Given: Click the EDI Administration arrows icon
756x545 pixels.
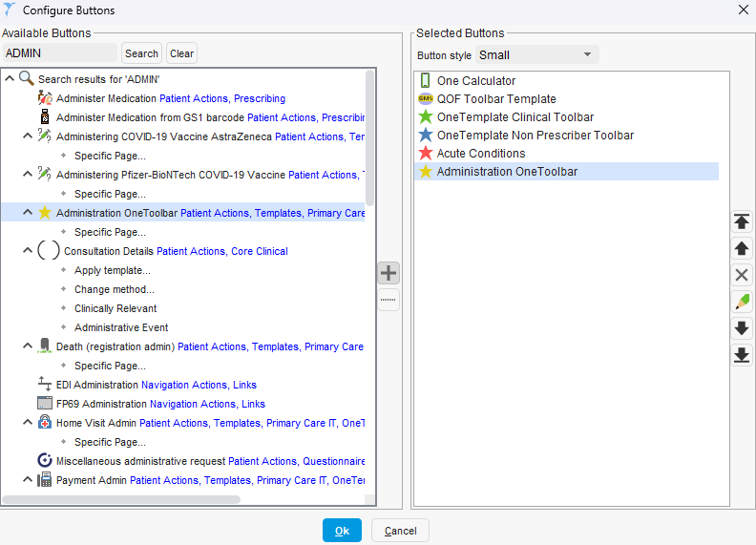Looking at the screenshot, I should tap(45, 385).
